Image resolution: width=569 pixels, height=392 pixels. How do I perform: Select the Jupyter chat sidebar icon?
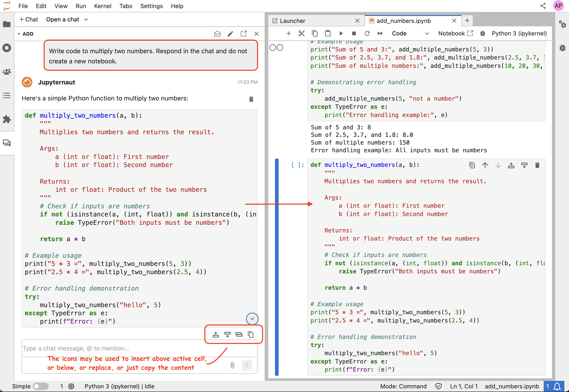coord(7,143)
